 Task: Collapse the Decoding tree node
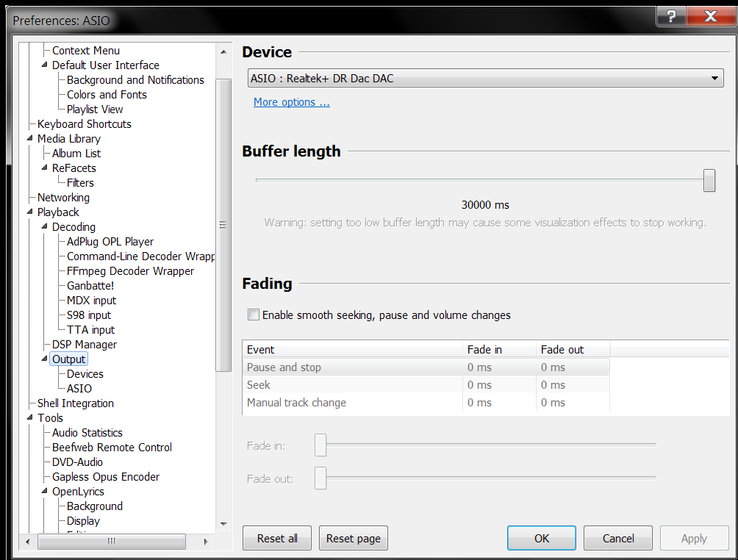pyautogui.click(x=46, y=227)
